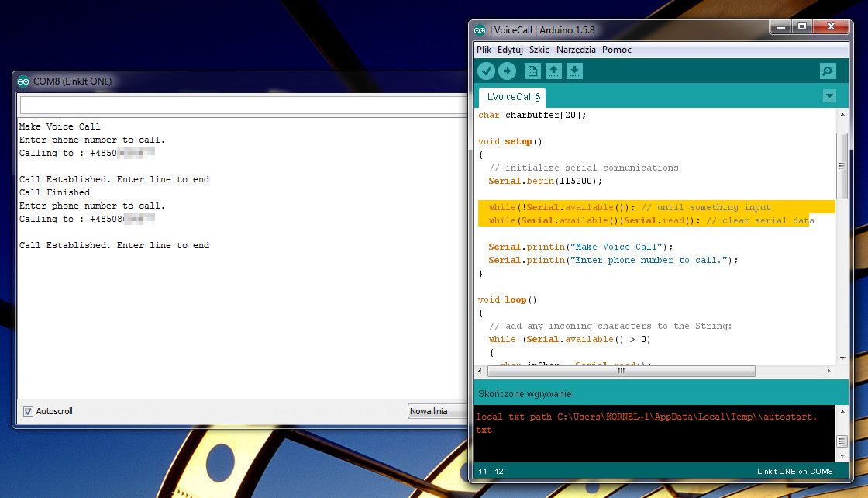Click the 'local txt path' console message
Viewport: 868px width, 498px height.
pyautogui.click(x=646, y=424)
